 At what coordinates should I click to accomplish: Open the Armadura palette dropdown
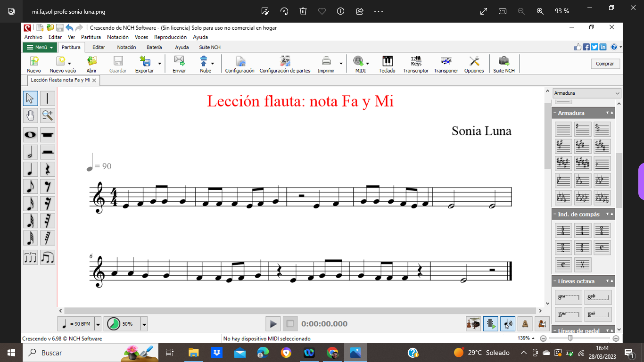point(586,93)
